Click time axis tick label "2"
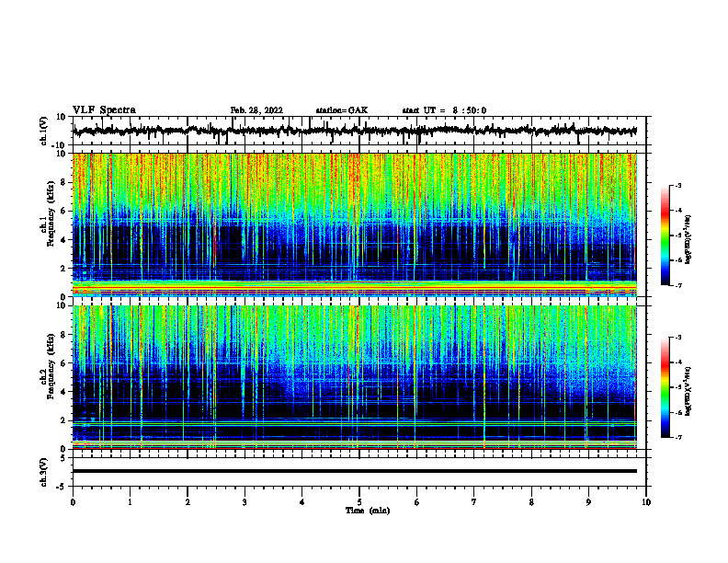 [188, 502]
